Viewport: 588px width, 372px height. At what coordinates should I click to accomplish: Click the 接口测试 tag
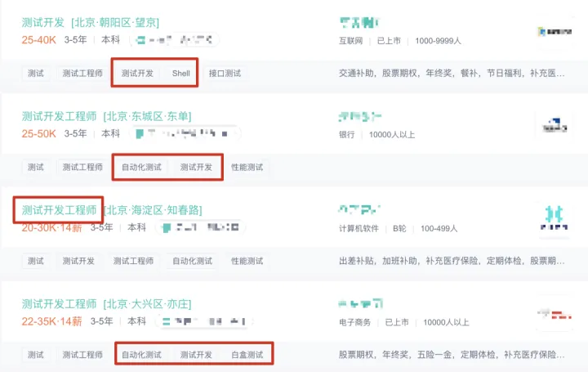pos(225,74)
